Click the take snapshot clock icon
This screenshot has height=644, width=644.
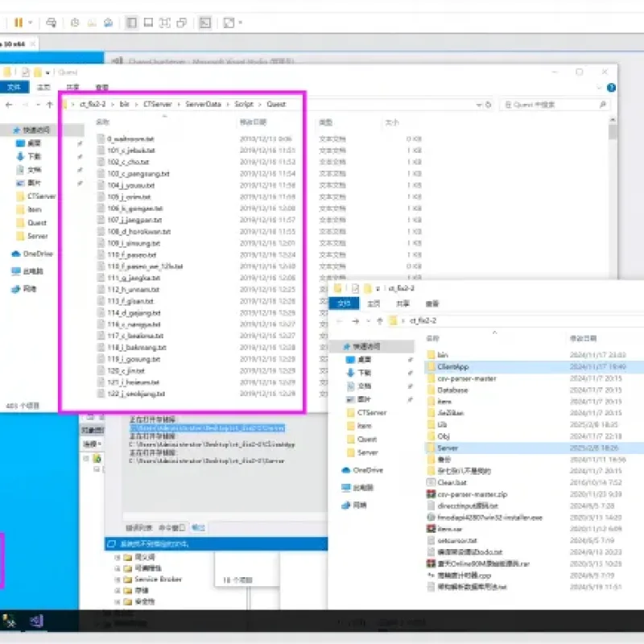click(75, 23)
